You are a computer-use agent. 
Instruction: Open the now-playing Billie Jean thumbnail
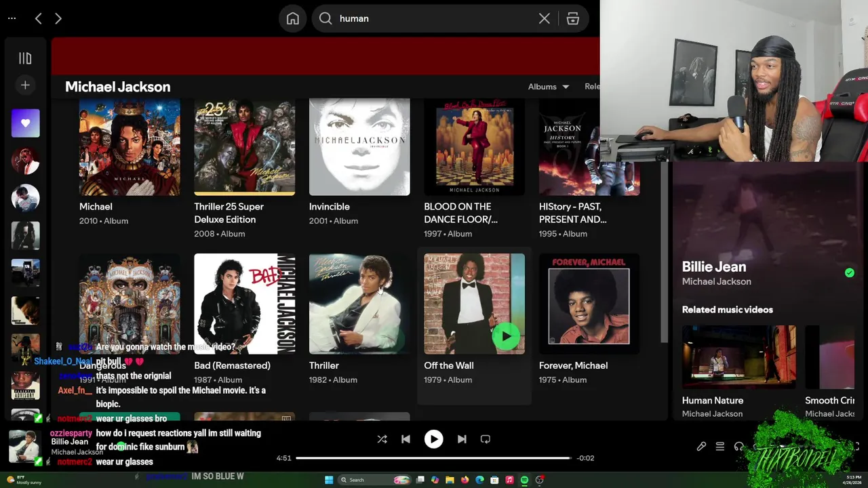(x=25, y=446)
